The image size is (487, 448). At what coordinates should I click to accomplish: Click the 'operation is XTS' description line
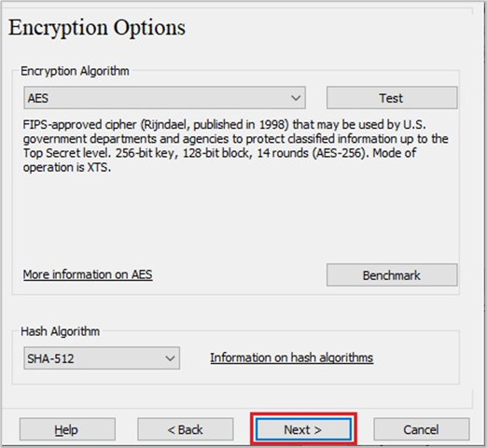[x=67, y=168]
